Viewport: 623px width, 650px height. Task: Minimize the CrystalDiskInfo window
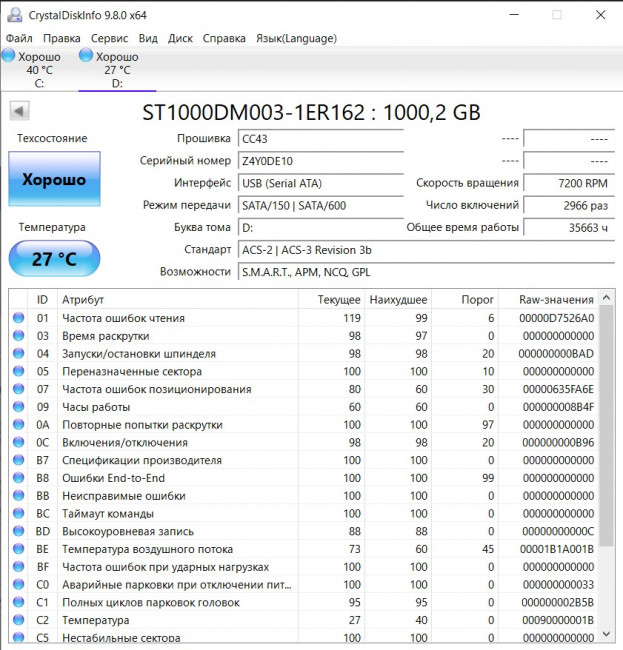pos(514,15)
